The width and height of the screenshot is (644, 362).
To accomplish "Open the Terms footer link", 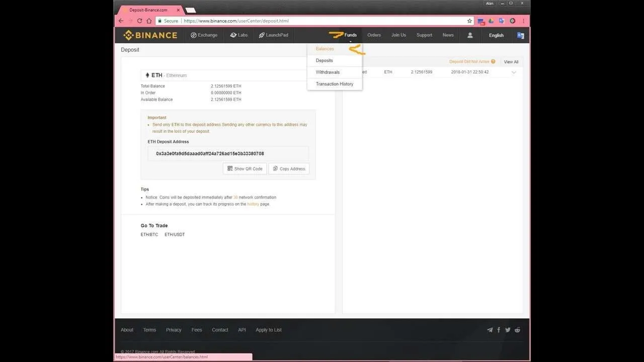I will click(149, 330).
